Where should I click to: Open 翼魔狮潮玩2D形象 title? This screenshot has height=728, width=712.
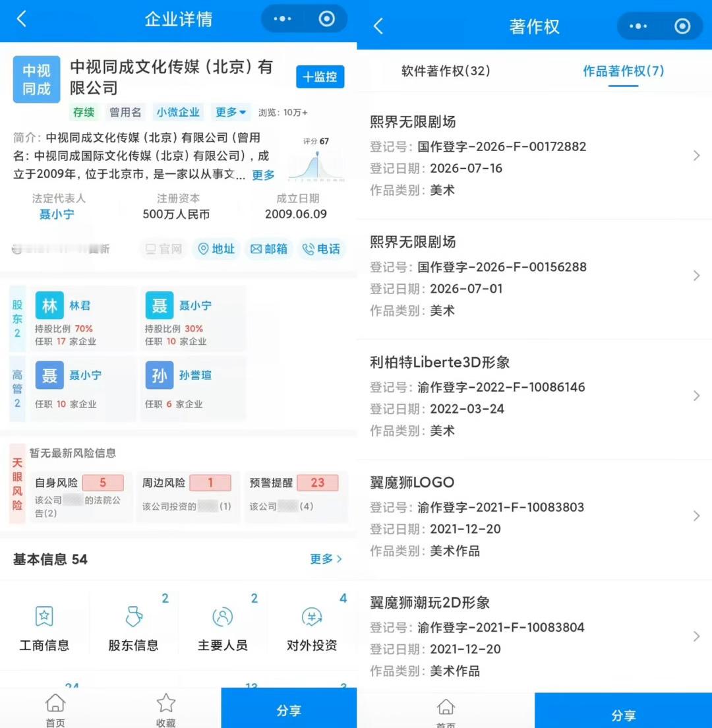coord(430,603)
